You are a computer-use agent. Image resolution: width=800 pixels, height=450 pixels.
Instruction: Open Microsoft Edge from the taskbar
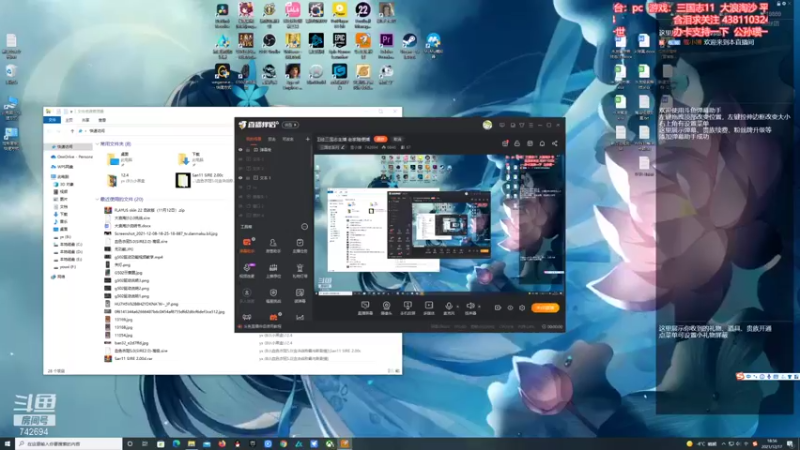[176, 444]
